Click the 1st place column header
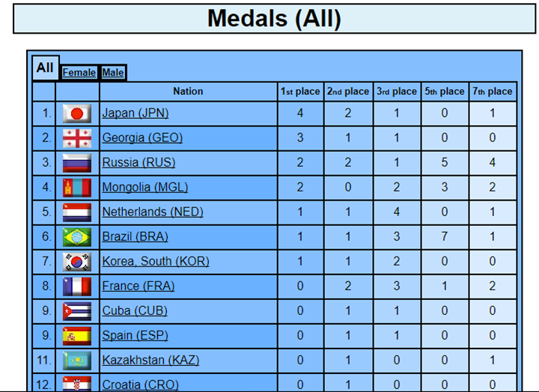 point(300,91)
